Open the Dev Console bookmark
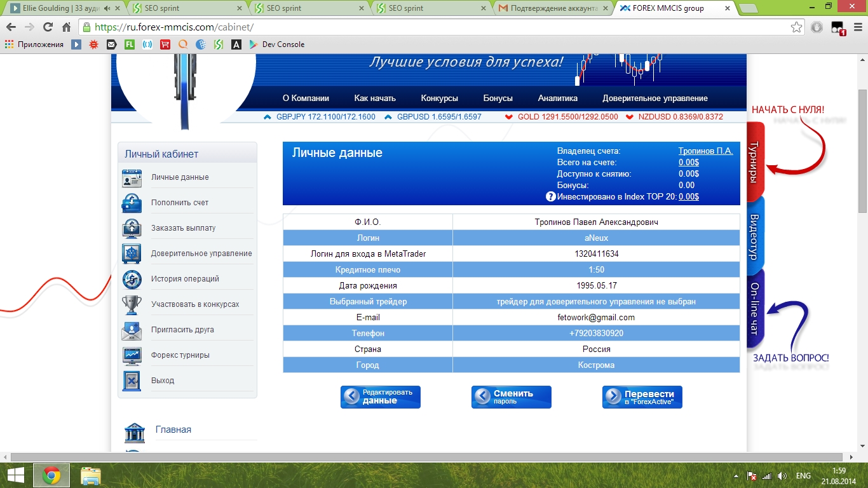 click(x=276, y=44)
